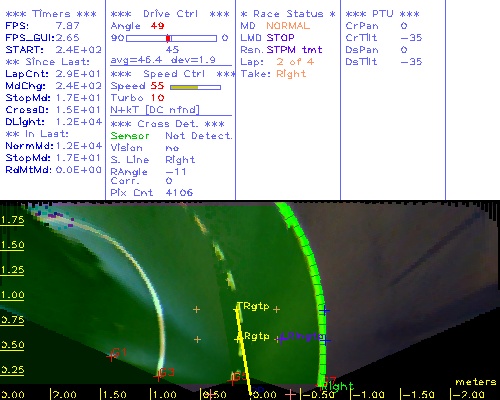Screen dimensions: 500x400
Task: Click the Timers panel header
Action: 51,14
